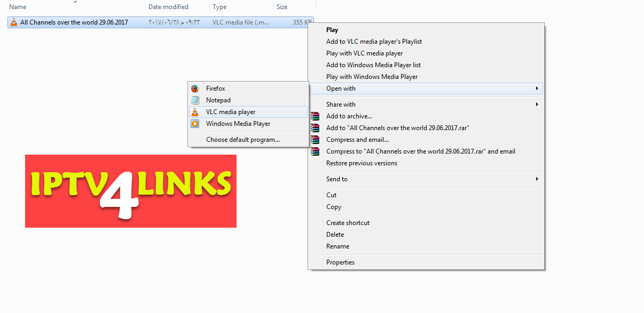Click the WinRAR icon beside Compress and email rar
This screenshot has height=313, width=644.
(315, 151)
